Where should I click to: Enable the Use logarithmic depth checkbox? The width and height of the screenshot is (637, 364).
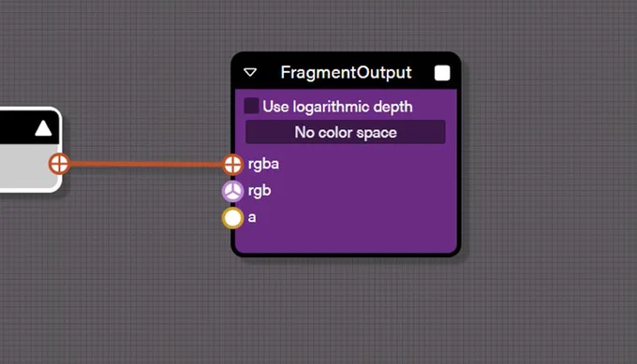coord(251,106)
